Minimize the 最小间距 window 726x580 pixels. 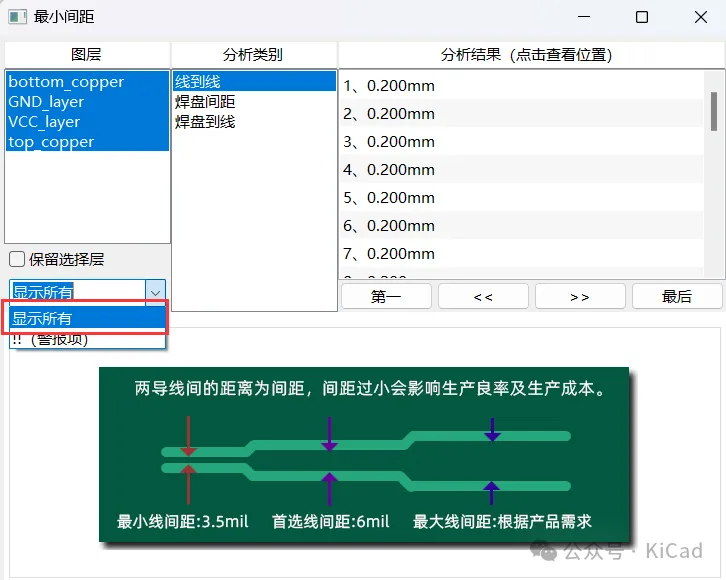(x=584, y=17)
